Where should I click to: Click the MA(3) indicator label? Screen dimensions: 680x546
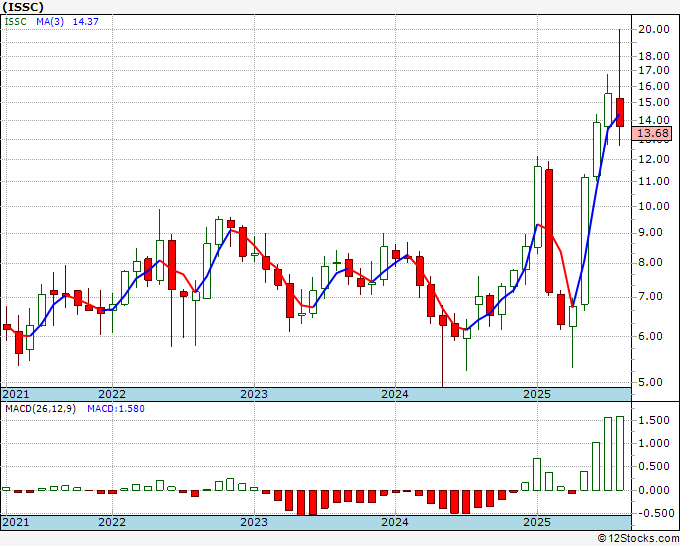(x=50, y=22)
